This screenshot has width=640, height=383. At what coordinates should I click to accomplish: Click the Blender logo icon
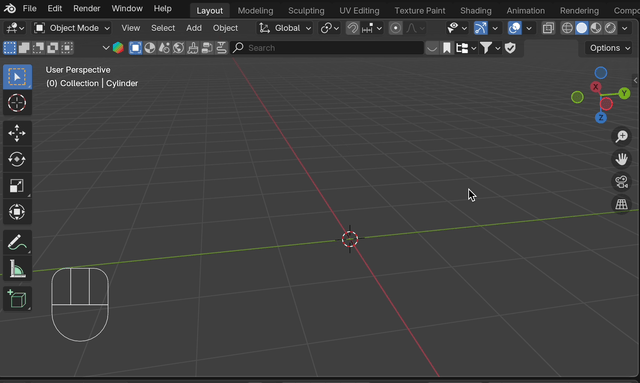[10, 8]
